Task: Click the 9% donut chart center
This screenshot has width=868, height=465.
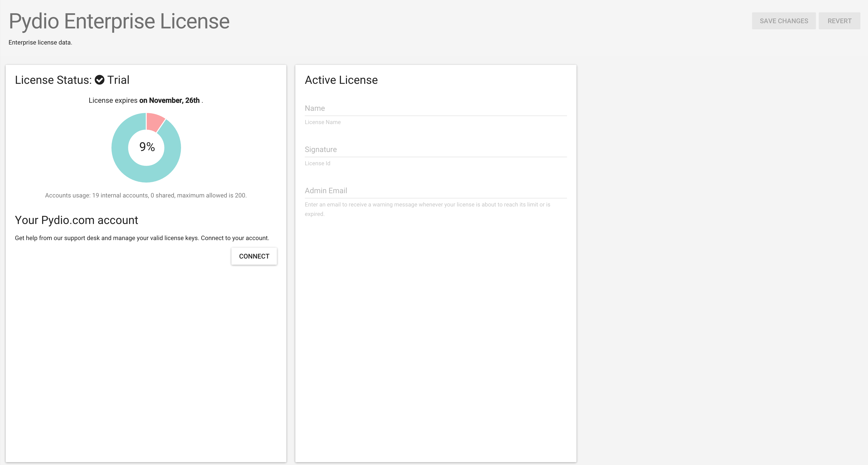Action: click(x=147, y=147)
